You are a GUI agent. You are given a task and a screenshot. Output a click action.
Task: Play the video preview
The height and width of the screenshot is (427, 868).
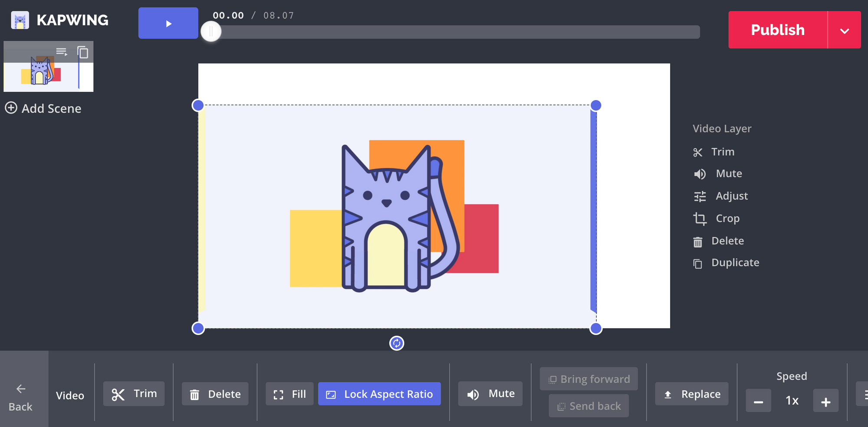click(168, 23)
